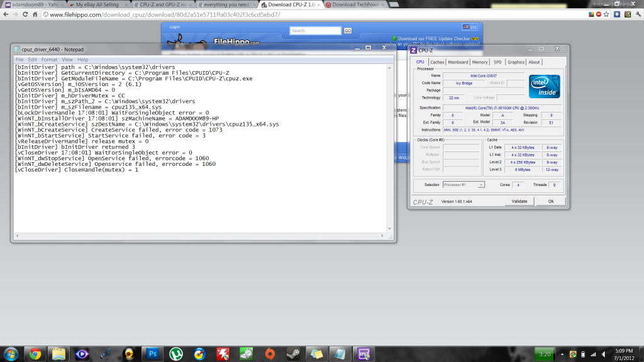This screenshot has height=362, width=644.
Task: Open the About tab in CPU-Z
Action: (534, 62)
